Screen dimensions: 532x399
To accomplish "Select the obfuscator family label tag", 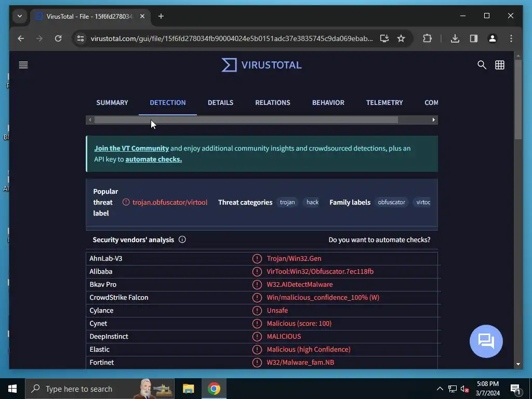I will click(x=392, y=202).
